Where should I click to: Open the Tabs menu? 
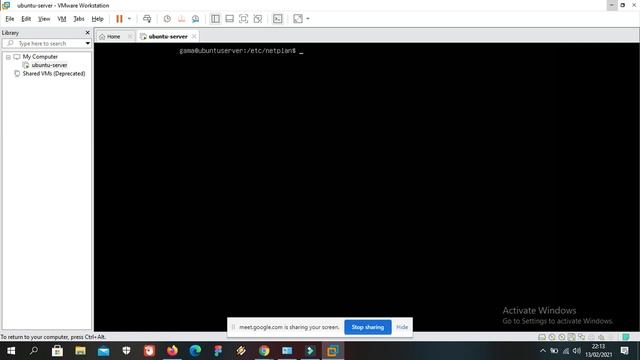79,19
